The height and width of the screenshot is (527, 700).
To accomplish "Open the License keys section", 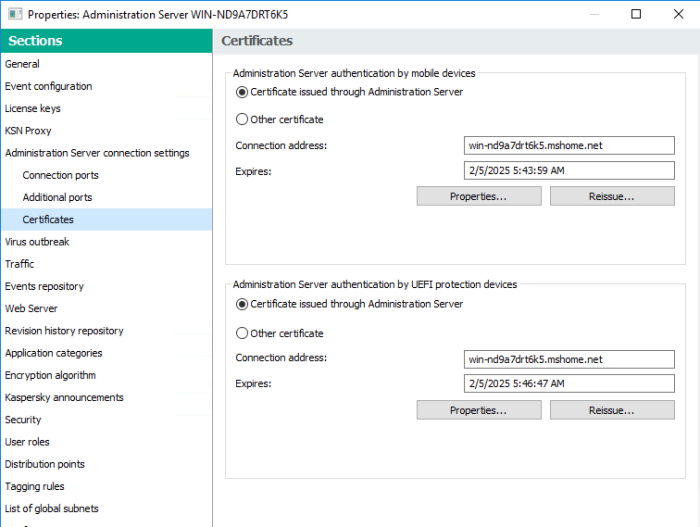I will click(x=33, y=108).
